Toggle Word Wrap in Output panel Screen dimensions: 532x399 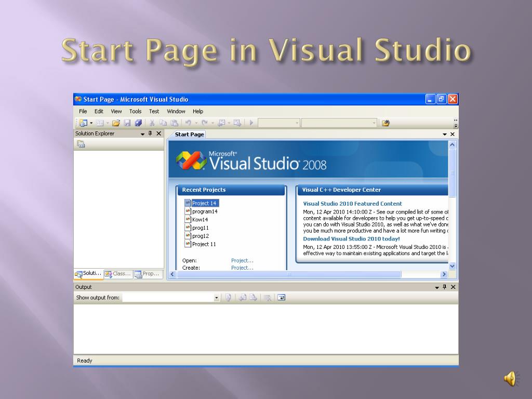click(281, 298)
